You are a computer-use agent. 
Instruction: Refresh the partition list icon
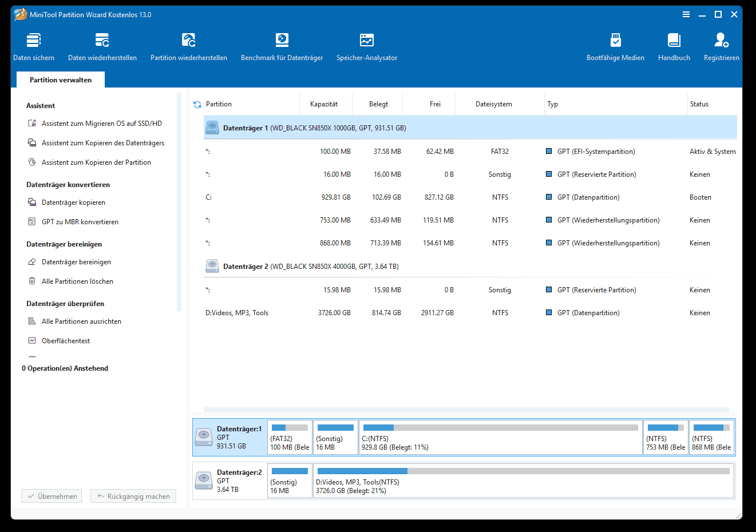197,105
